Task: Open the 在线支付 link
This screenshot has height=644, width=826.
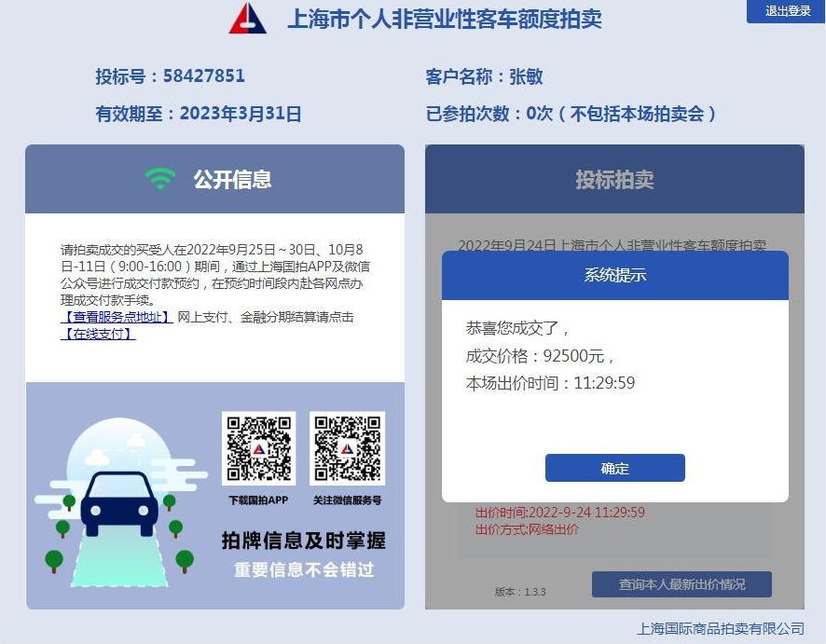Action: coord(98,334)
